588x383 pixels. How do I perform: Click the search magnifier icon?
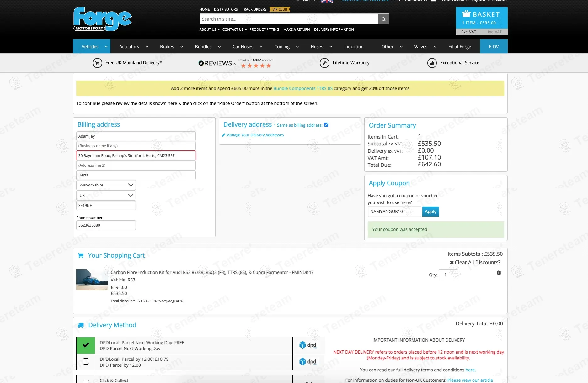coord(383,19)
